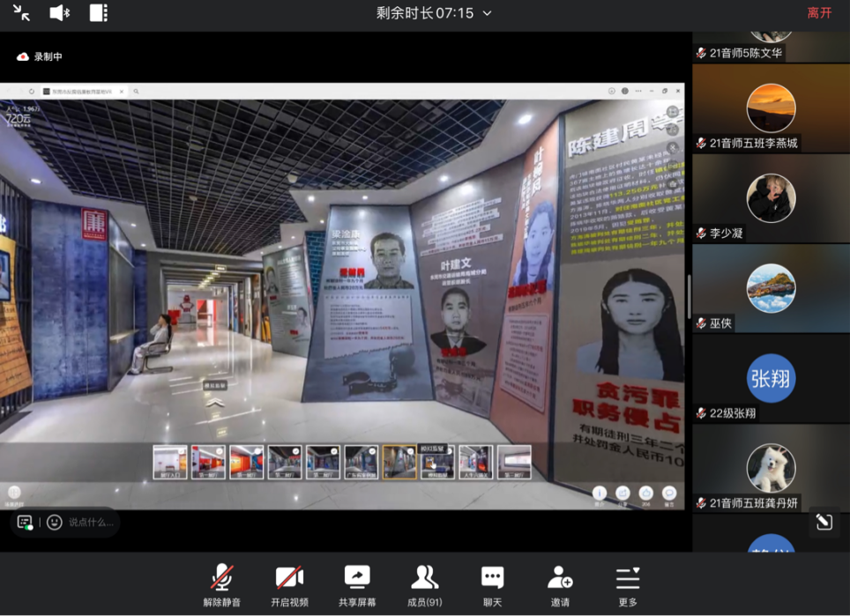
Task: Invite participants with 邀请
Action: 560,584
